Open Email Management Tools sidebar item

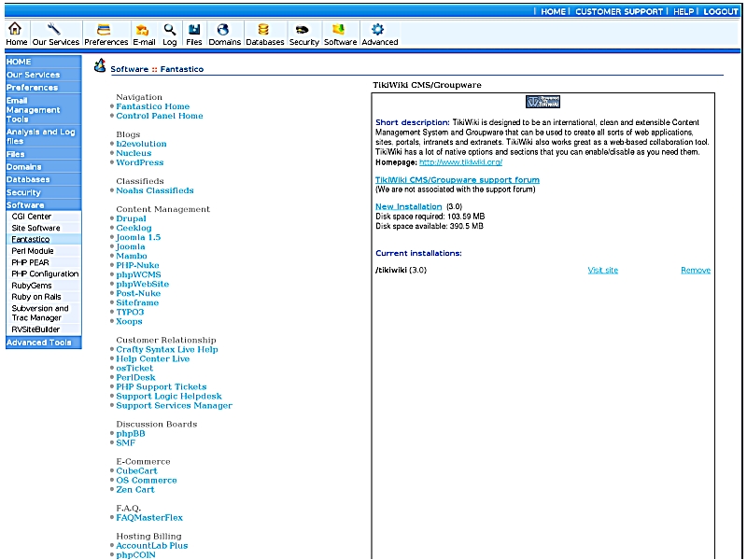[43, 110]
